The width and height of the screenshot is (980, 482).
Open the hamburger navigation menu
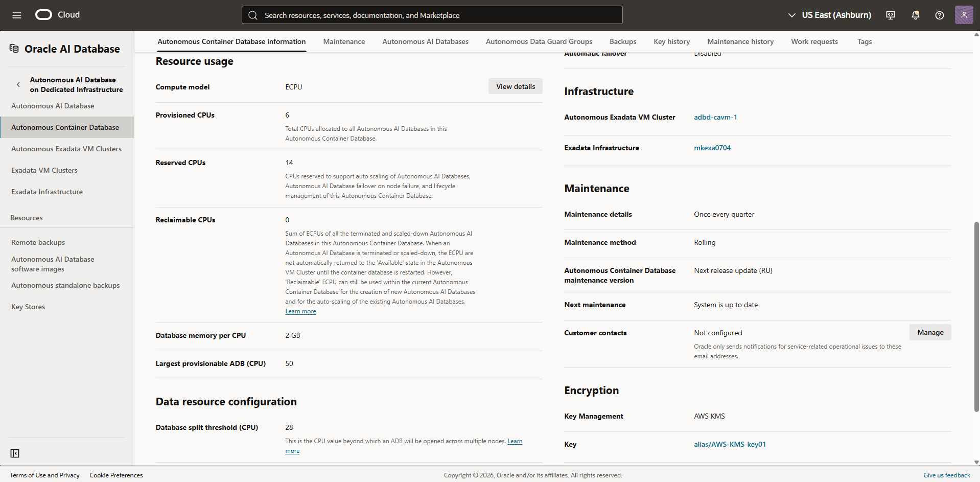tap(17, 15)
